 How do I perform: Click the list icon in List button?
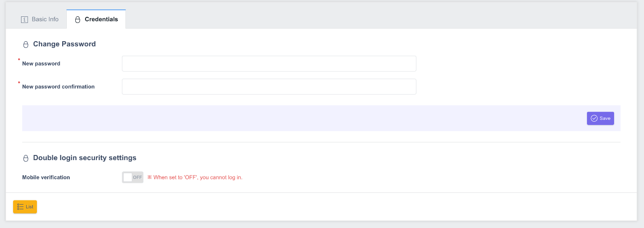21,207
